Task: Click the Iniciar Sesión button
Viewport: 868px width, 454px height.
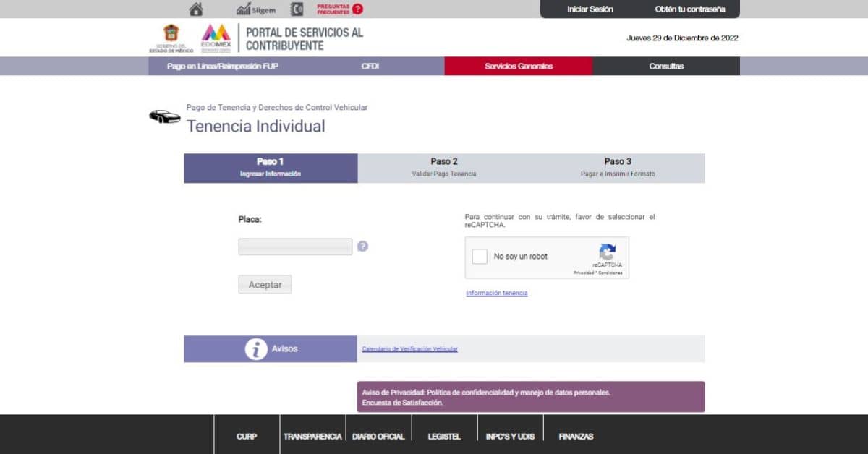Action: 590,9
